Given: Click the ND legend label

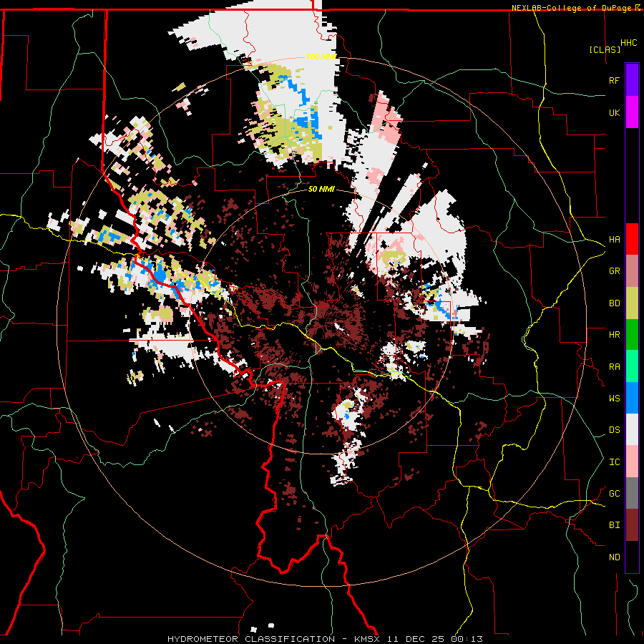Looking at the screenshot, I should click(x=614, y=557).
